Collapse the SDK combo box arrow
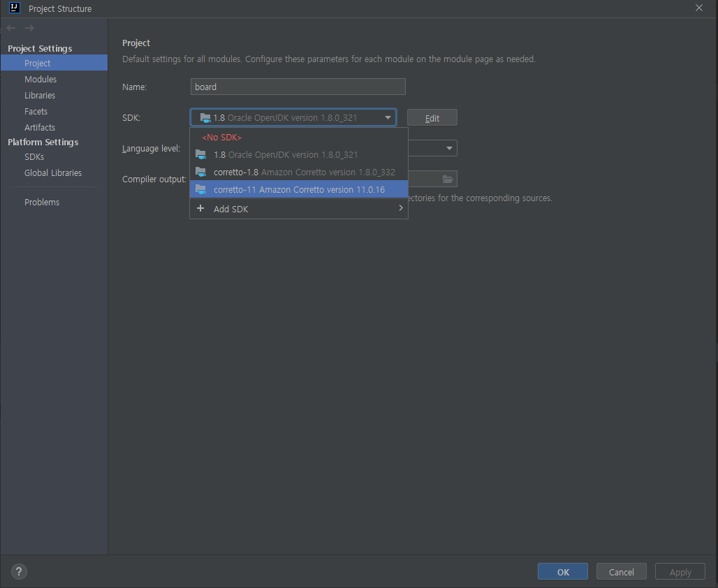 [388, 118]
